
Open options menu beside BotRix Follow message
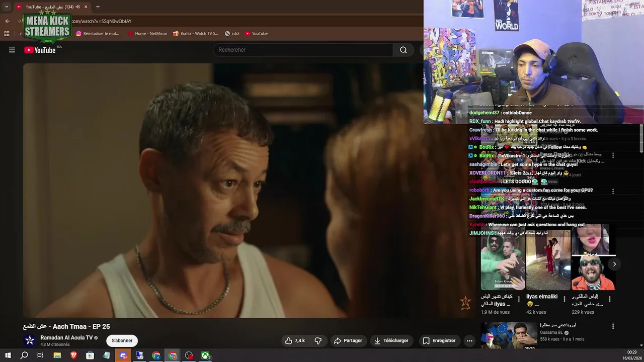(x=613, y=155)
